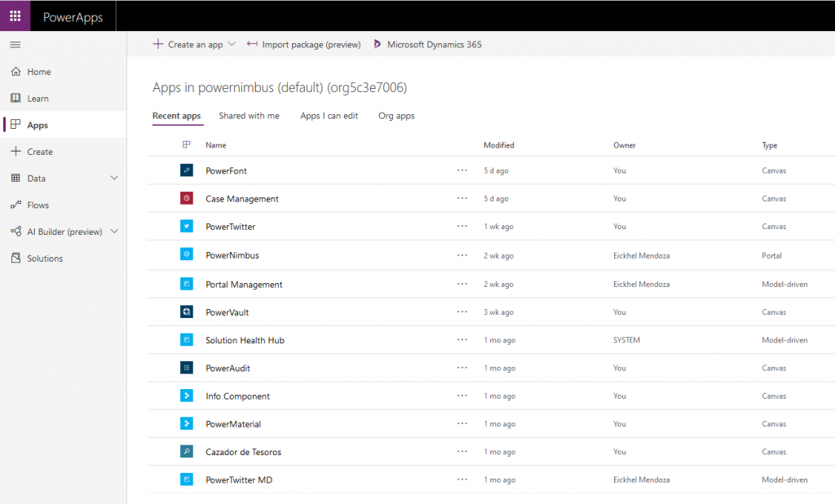The height and width of the screenshot is (504, 835).
Task: Click the PowerVault app icon
Action: (187, 312)
